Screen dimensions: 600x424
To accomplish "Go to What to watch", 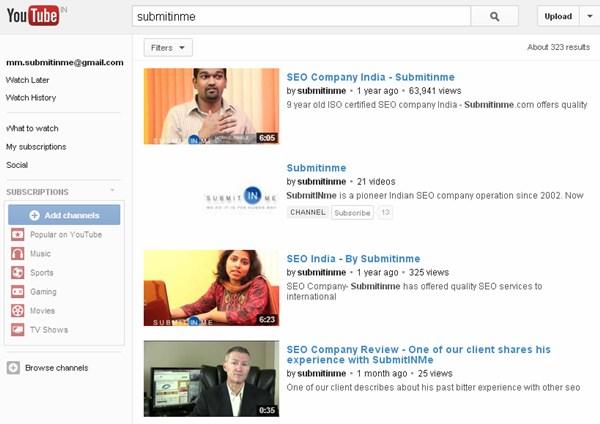I will [32, 128].
